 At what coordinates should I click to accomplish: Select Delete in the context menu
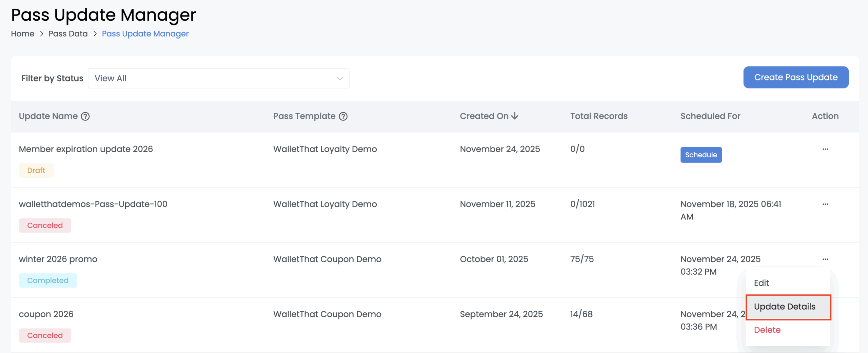(767, 330)
